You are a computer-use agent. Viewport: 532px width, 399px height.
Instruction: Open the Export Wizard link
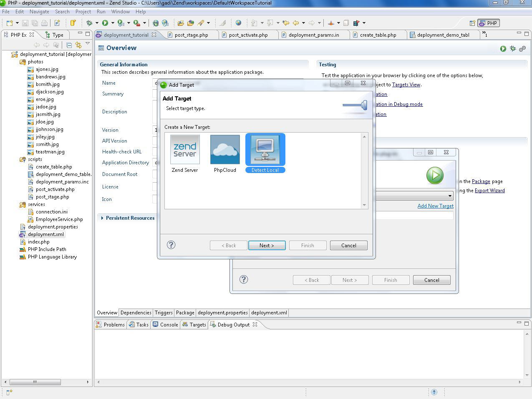(x=490, y=191)
